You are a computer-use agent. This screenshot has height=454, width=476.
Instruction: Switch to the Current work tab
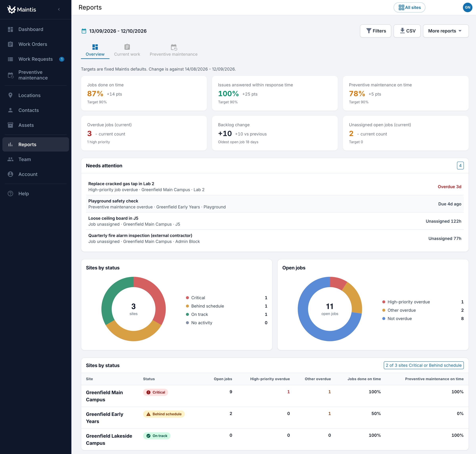127,50
